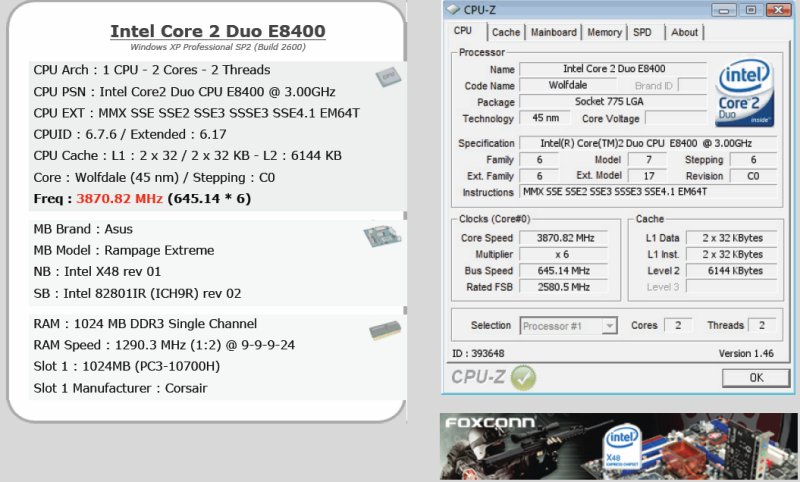Click the L1 Data cache value field
The height and width of the screenshot is (482, 800).
tap(732, 238)
